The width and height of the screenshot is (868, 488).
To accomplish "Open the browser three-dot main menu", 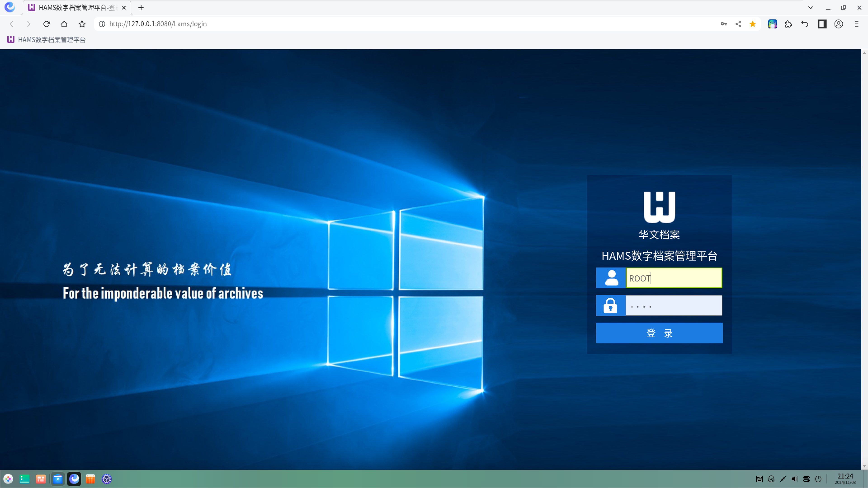I will tap(856, 24).
